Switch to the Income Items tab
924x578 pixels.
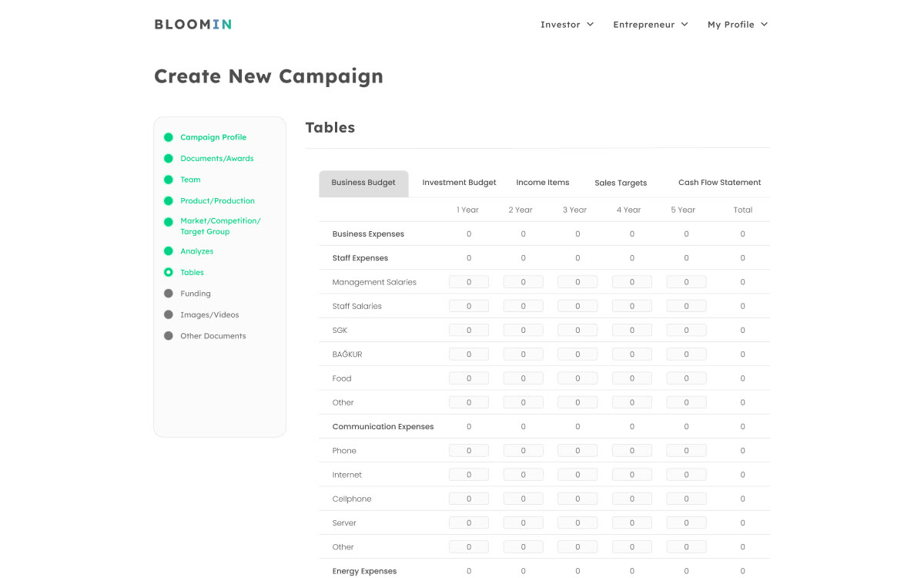543,183
